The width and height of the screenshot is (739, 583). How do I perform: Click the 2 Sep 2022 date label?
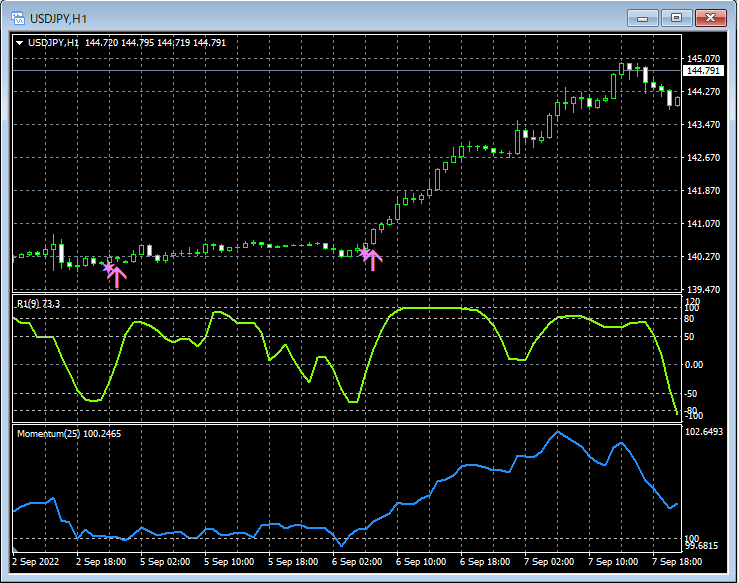click(37, 562)
